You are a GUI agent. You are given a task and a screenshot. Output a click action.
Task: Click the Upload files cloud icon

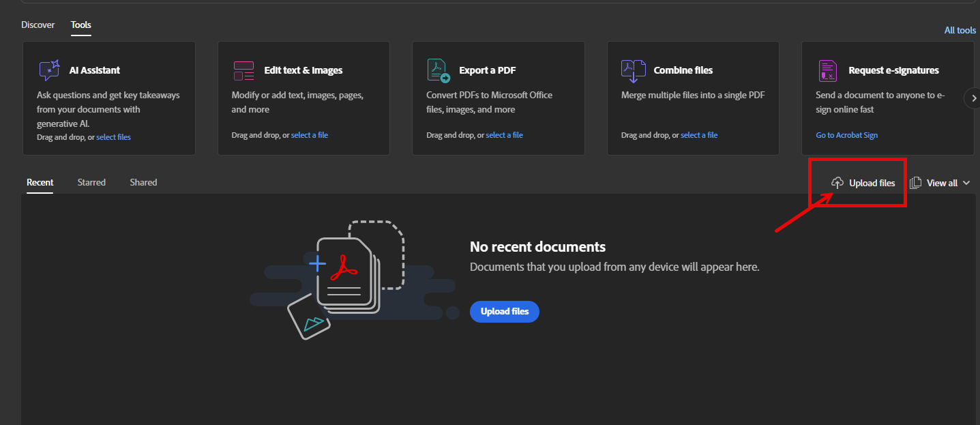point(837,182)
